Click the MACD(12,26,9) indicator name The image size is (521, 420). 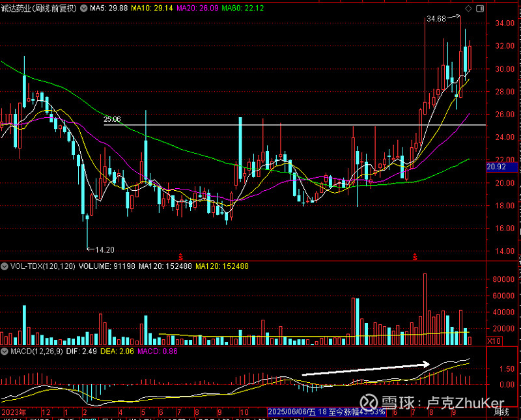(x=36, y=351)
